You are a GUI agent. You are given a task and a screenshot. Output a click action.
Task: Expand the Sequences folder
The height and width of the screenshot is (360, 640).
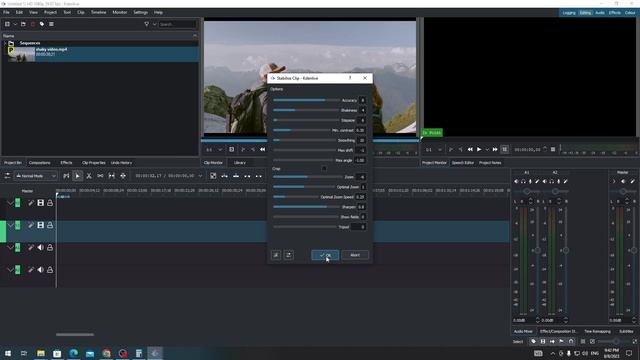point(5,43)
